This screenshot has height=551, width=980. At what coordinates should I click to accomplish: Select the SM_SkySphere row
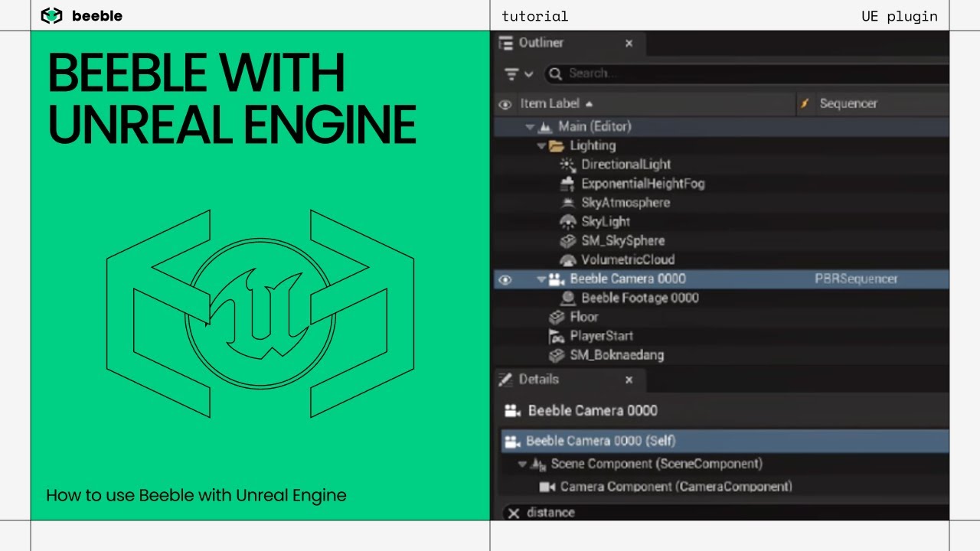tap(722, 241)
